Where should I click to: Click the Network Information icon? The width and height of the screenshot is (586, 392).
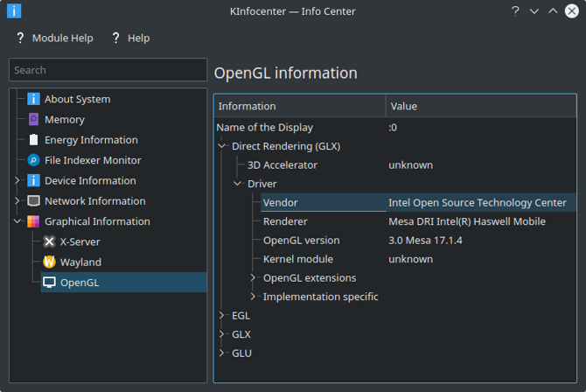pos(34,201)
